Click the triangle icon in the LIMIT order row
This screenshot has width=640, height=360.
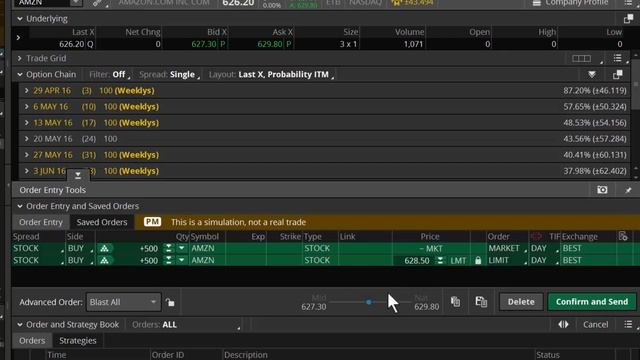(105, 260)
